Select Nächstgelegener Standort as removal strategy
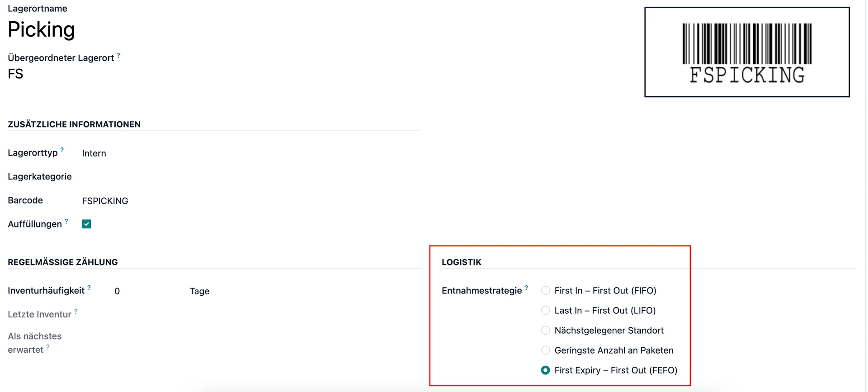This screenshot has width=868, height=392. 545,330
